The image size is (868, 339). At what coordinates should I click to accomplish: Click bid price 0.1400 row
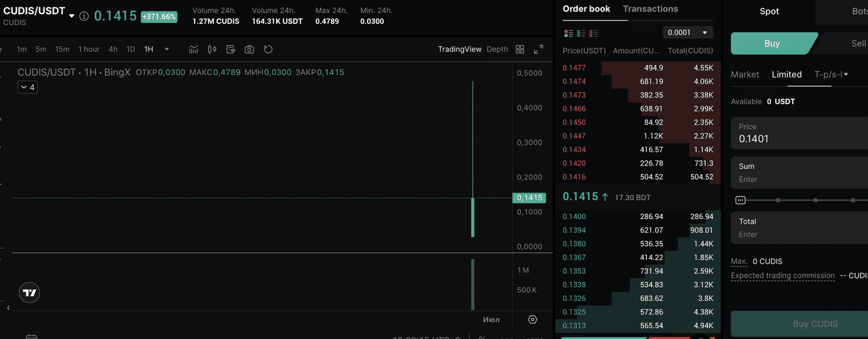(638, 216)
